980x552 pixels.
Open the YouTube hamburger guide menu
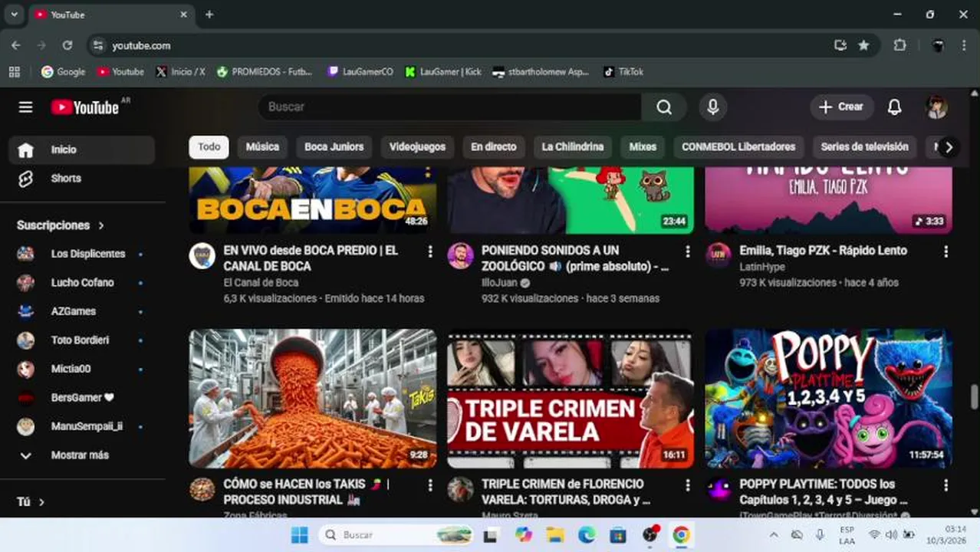(x=25, y=107)
